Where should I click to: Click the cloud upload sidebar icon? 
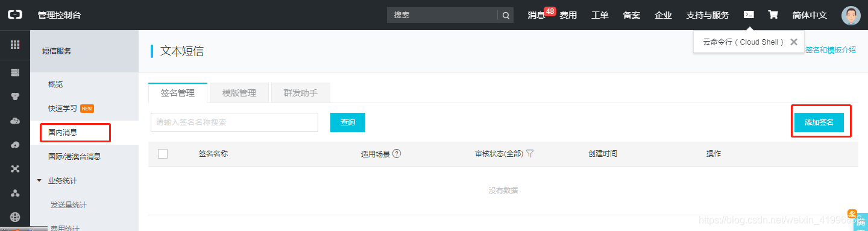[15, 145]
